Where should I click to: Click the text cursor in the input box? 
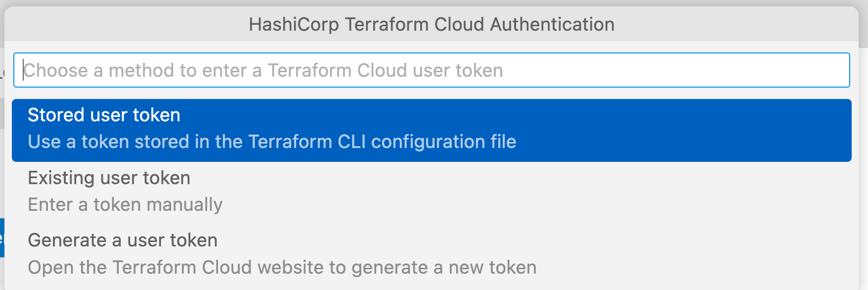click(x=23, y=70)
